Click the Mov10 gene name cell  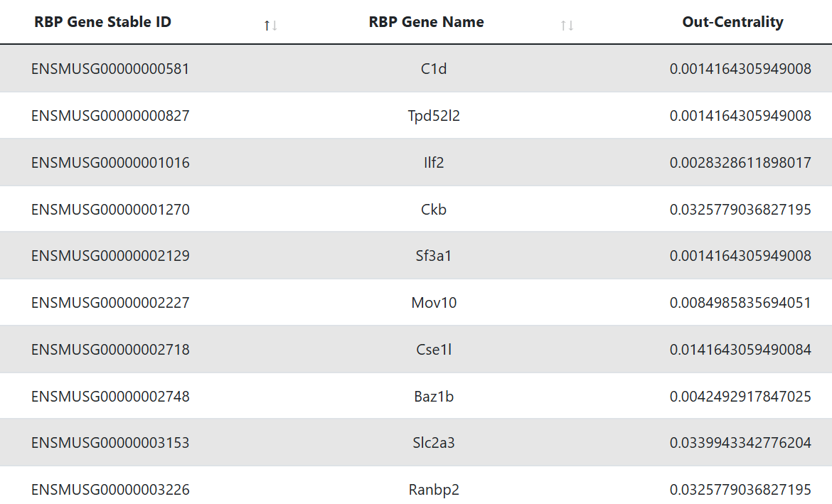tap(434, 303)
